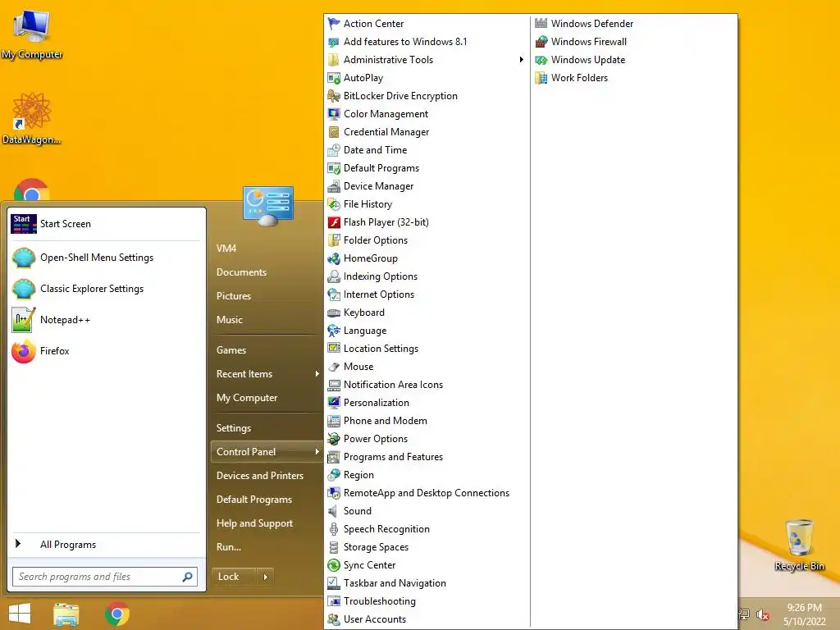Click the Open-Shell Menu Settings shell icon
Screen dimensions: 840x630
coord(24,258)
